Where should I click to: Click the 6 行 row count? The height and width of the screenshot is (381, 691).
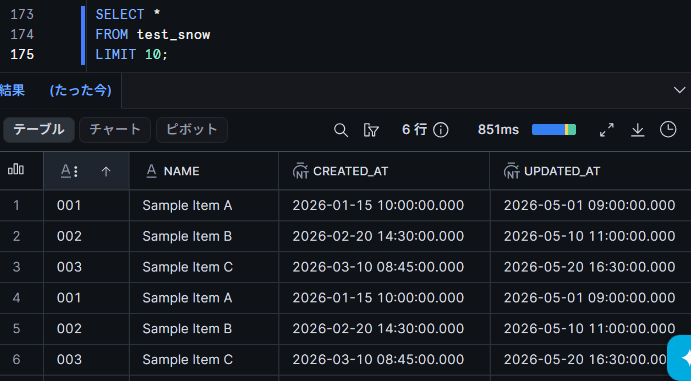coord(414,129)
